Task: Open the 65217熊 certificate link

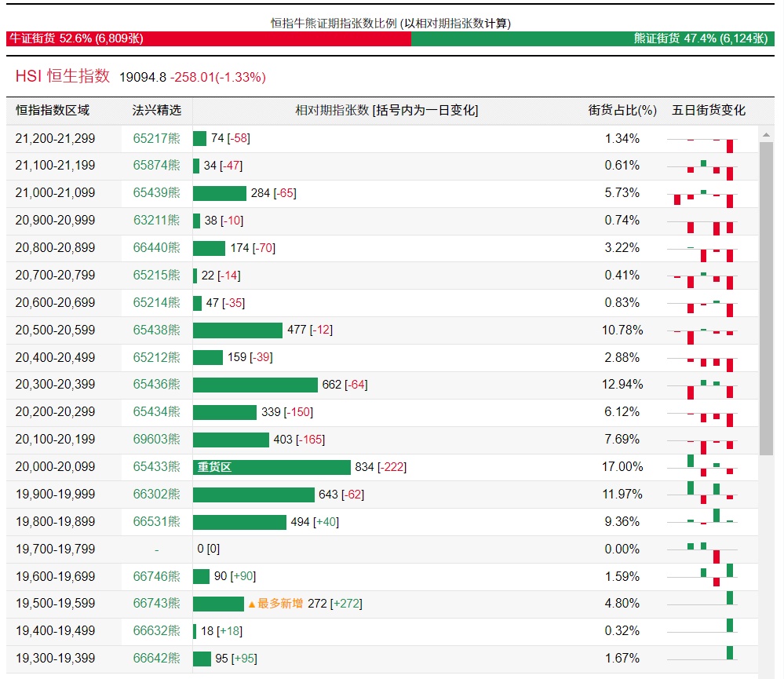Action: tap(156, 138)
